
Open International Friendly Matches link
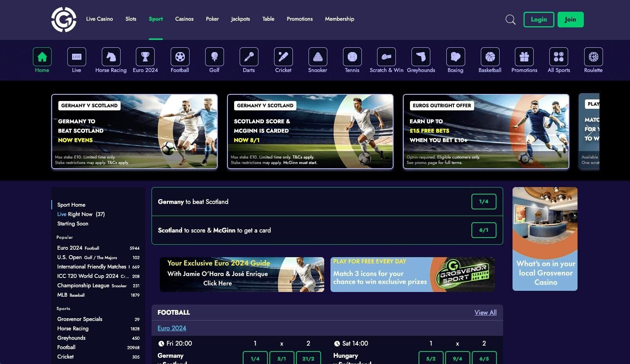[x=98, y=267]
